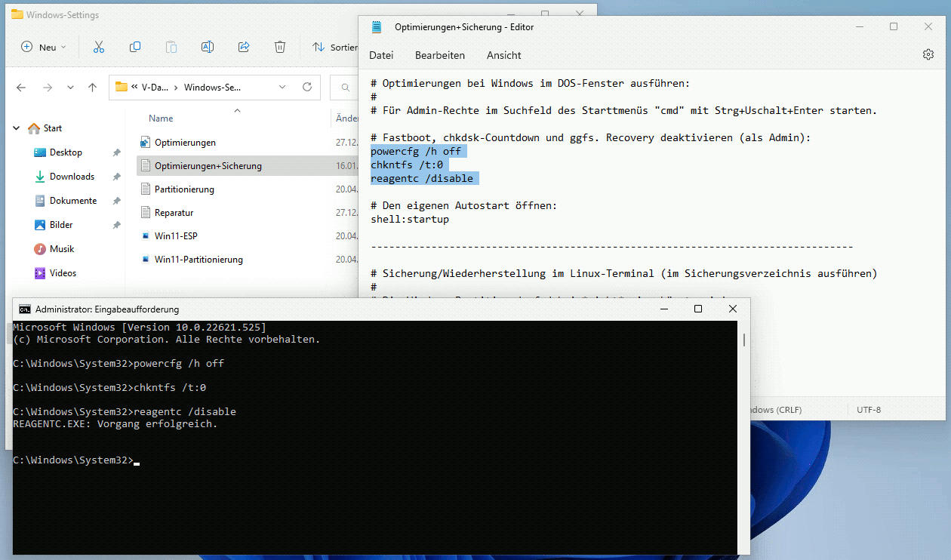The height and width of the screenshot is (560, 951).
Task: Click the highlighted powercfg /h off line
Action: pos(416,151)
